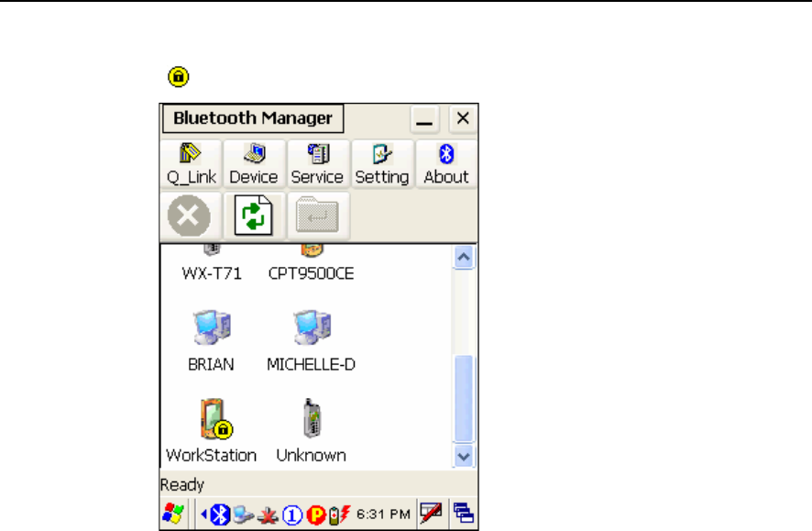812x531 pixels.
Task: Select the WorkStation PDA icon
Action: [x=216, y=418]
